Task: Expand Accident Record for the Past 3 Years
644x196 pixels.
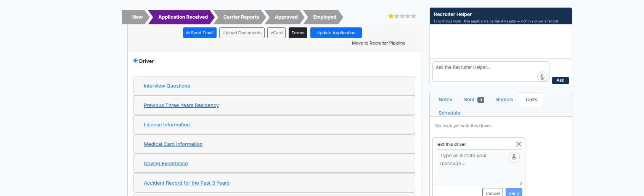Action: 186,183
